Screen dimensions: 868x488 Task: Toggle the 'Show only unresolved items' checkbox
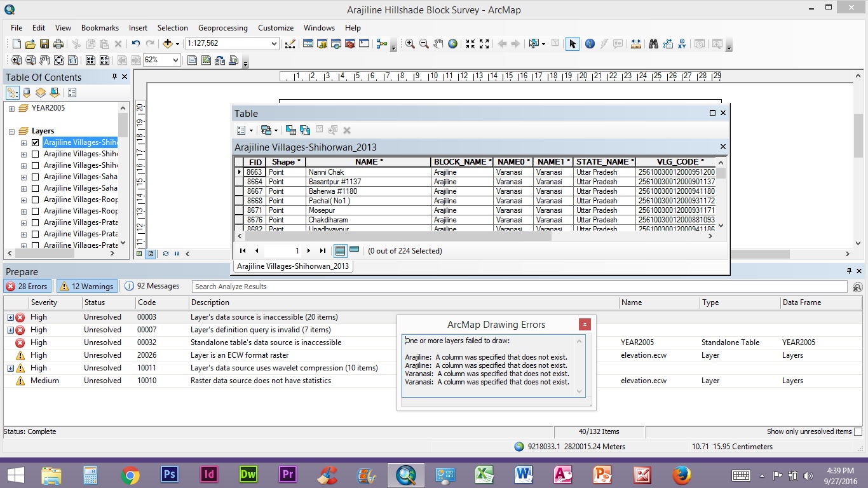pyautogui.click(x=858, y=432)
